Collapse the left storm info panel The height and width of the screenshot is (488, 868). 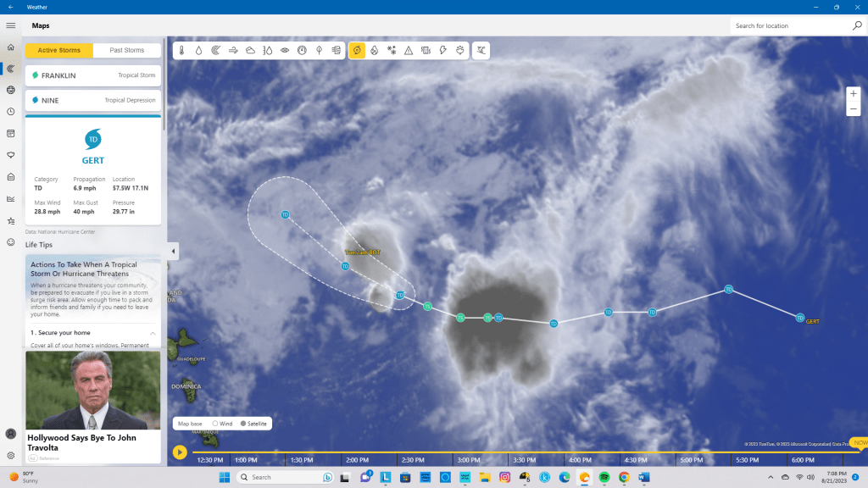tap(173, 251)
